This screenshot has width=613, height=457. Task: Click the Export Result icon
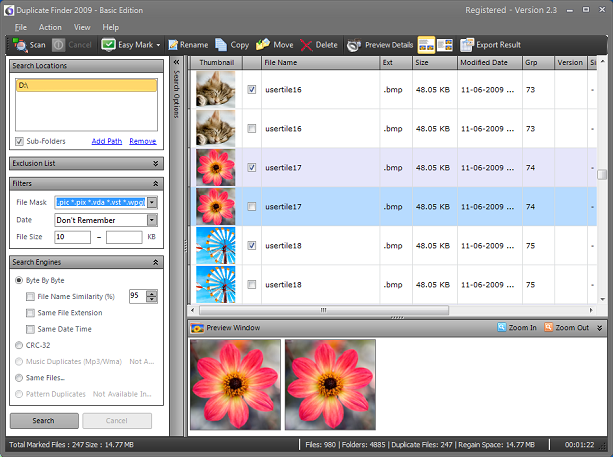(x=467, y=45)
